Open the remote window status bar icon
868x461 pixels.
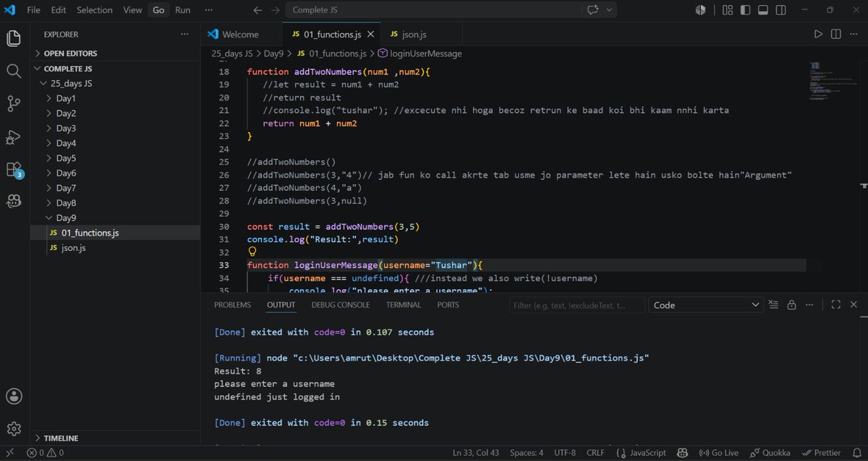coord(10,453)
